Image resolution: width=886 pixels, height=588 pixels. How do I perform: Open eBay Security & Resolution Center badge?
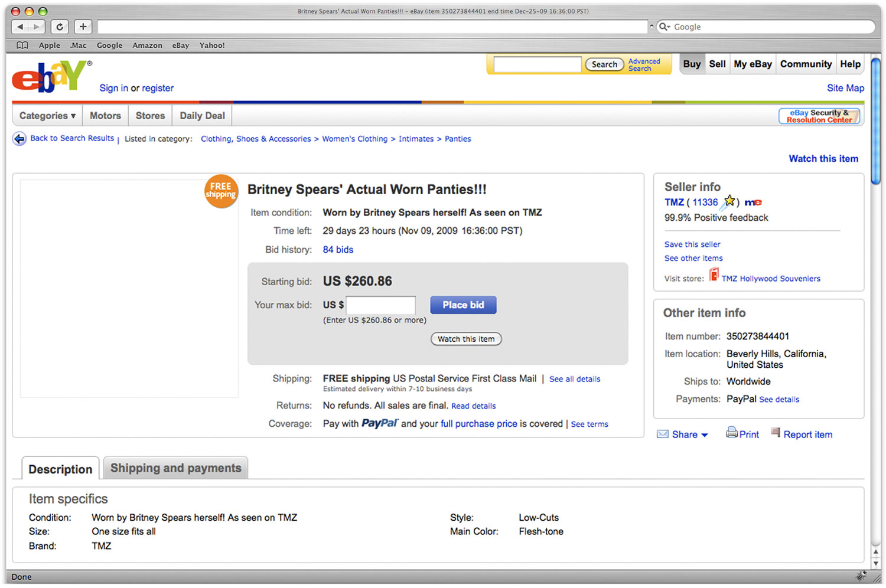pos(819,116)
